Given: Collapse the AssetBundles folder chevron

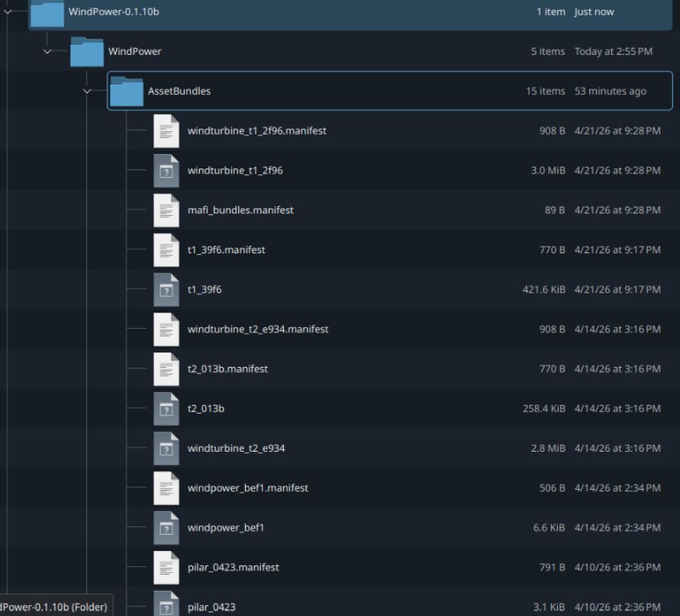Looking at the screenshot, I should (87, 91).
